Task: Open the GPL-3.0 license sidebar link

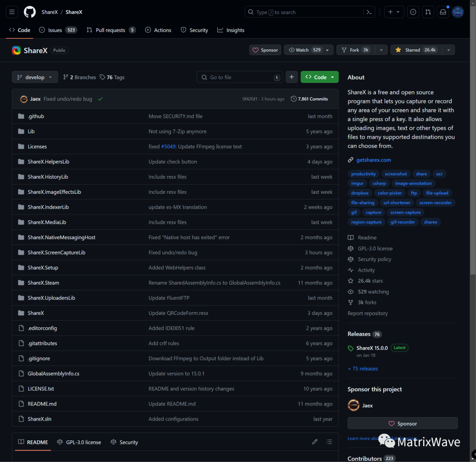Action: [375, 248]
